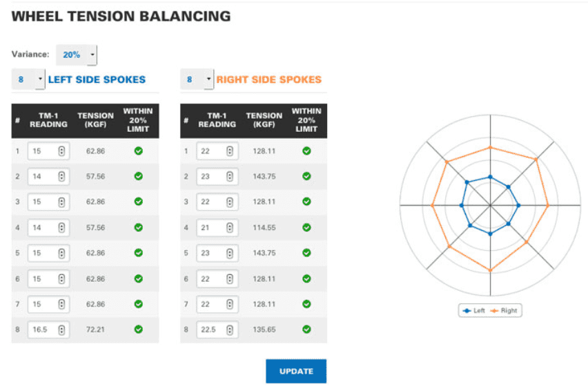This screenshot has height=391, width=588.
Task: Click center of the radar chart
Action: (490, 205)
